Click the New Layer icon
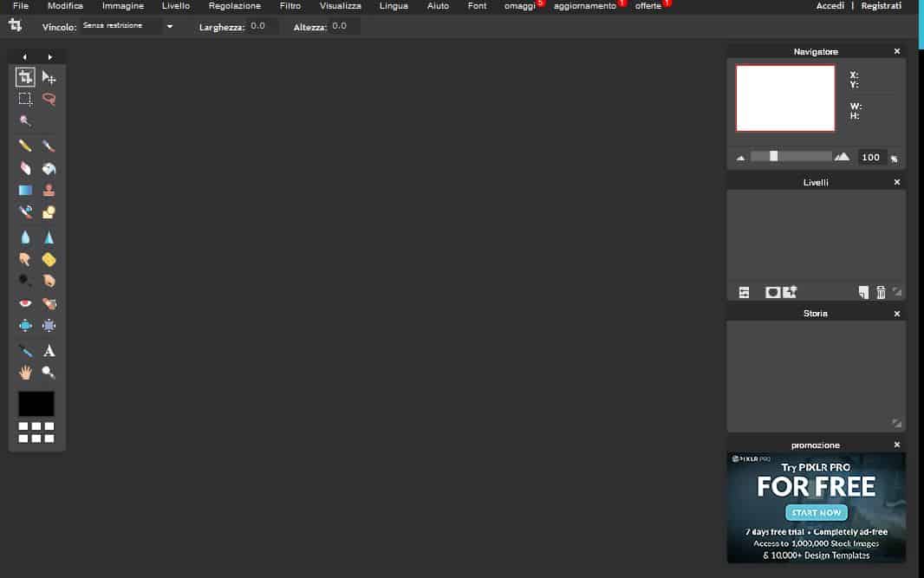The height and width of the screenshot is (578, 924). 863,292
